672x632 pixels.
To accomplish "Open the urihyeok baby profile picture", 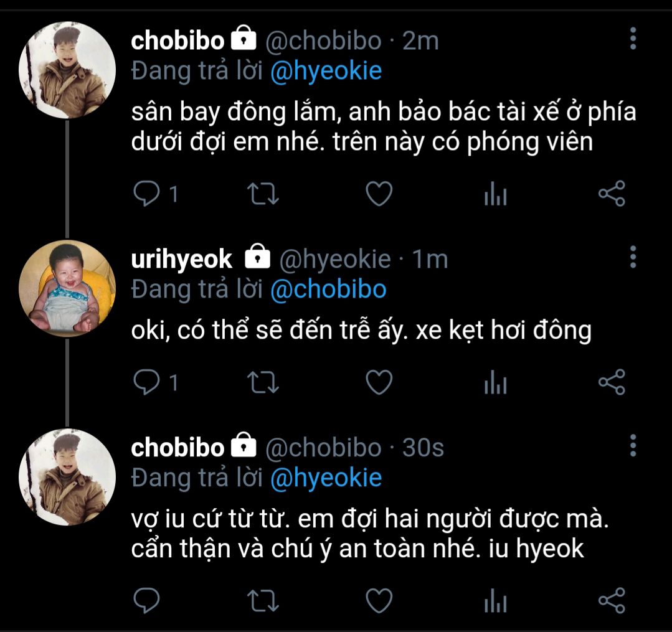I will [67, 288].
